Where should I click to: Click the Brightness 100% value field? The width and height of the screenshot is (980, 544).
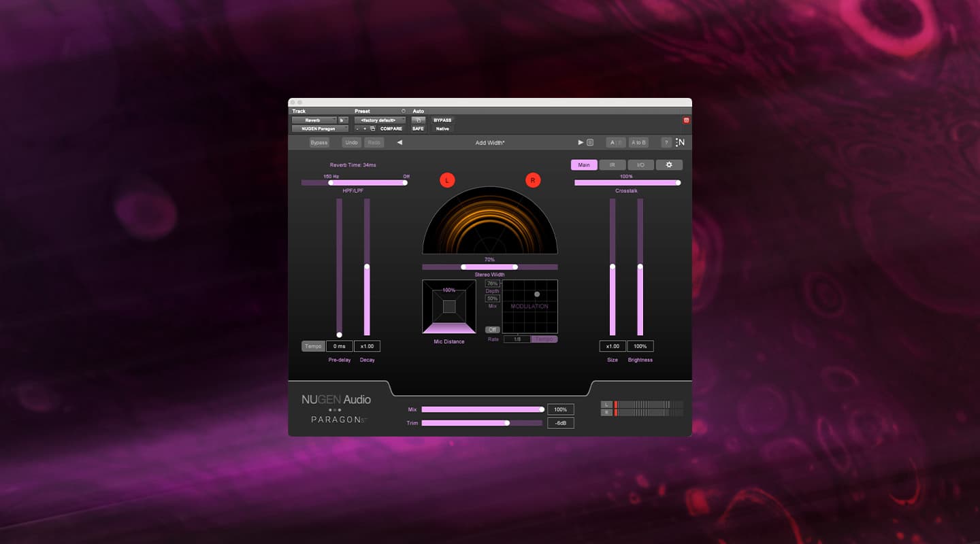point(640,346)
